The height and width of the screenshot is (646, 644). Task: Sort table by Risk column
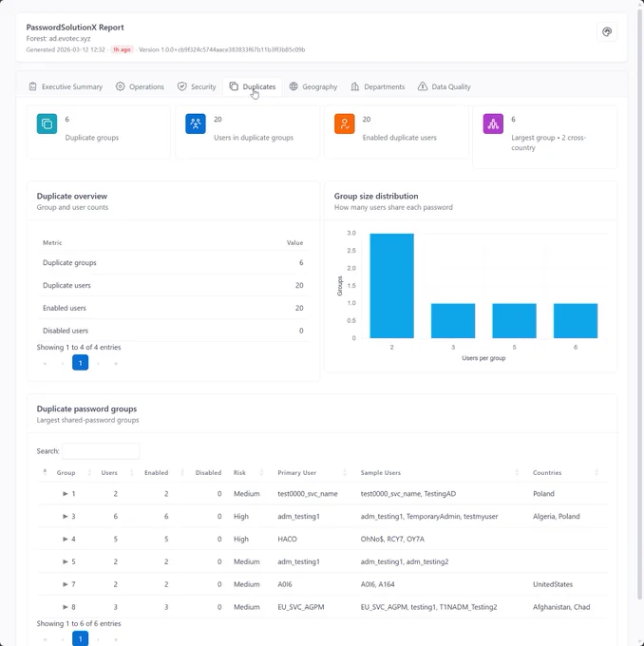click(x=239, y=472)
